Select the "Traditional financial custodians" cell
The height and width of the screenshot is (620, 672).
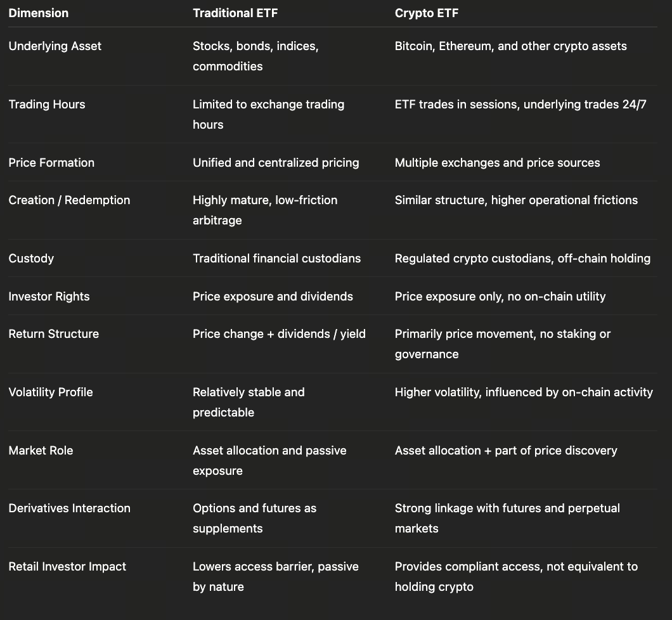(x=276, y=259)
